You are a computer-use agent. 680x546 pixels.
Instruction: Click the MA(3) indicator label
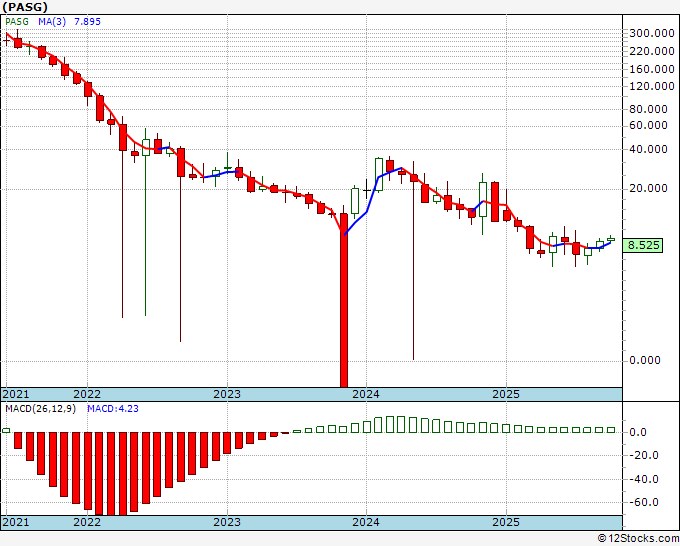(52, 22)
